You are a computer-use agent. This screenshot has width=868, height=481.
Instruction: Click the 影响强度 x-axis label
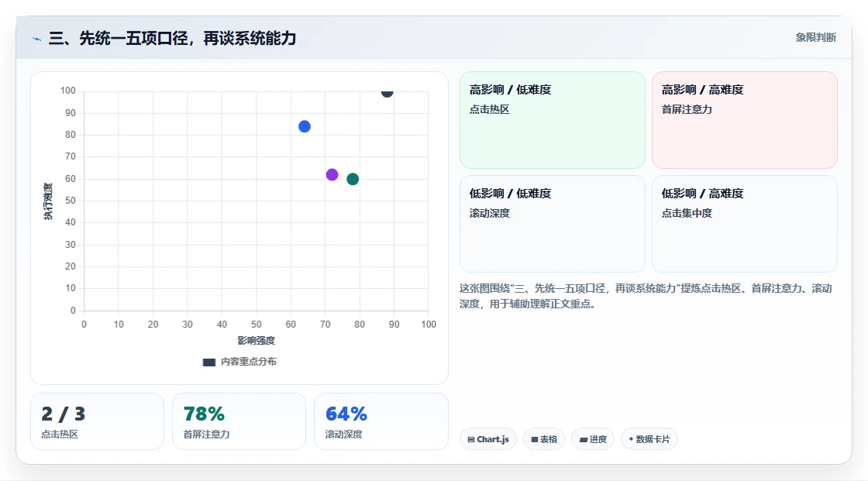257,340
